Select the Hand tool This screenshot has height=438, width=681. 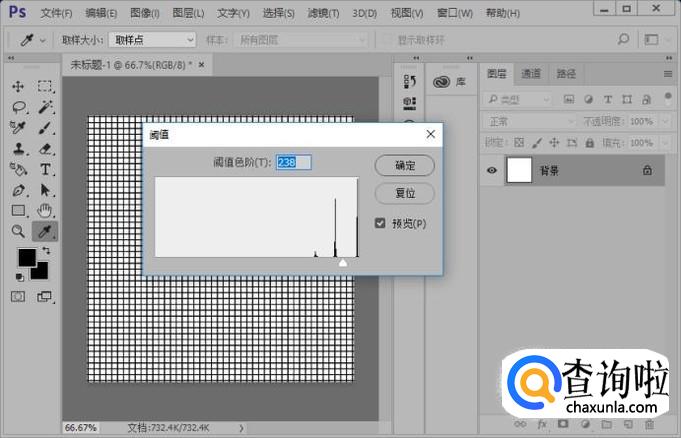click(46, 210)
